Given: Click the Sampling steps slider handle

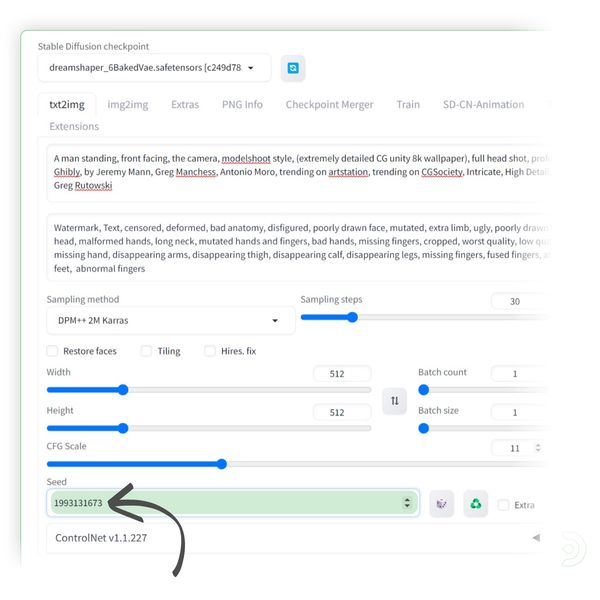Looking at the screenshot, I should coord(352,317).
